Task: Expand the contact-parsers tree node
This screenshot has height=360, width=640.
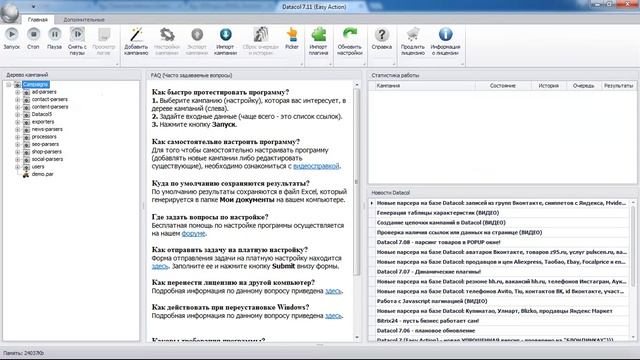Action: (18, 100)
